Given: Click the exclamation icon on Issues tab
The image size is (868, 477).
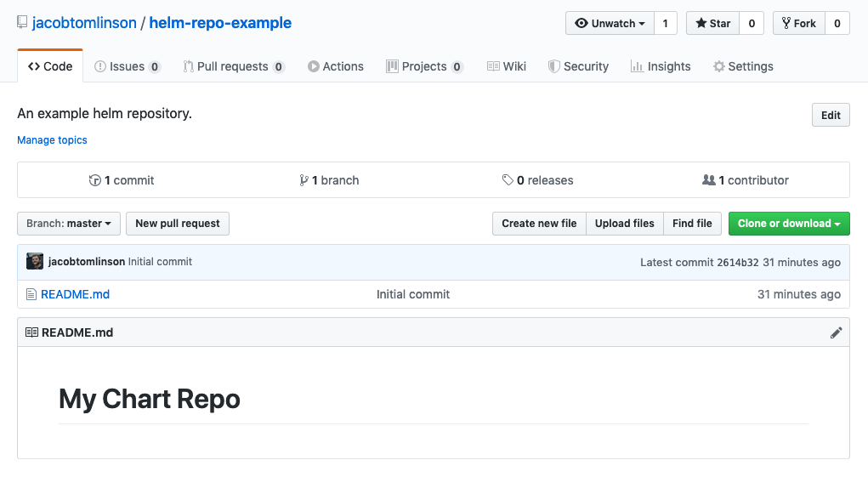Looking at the screenshot, I should [x=100, y=66].
